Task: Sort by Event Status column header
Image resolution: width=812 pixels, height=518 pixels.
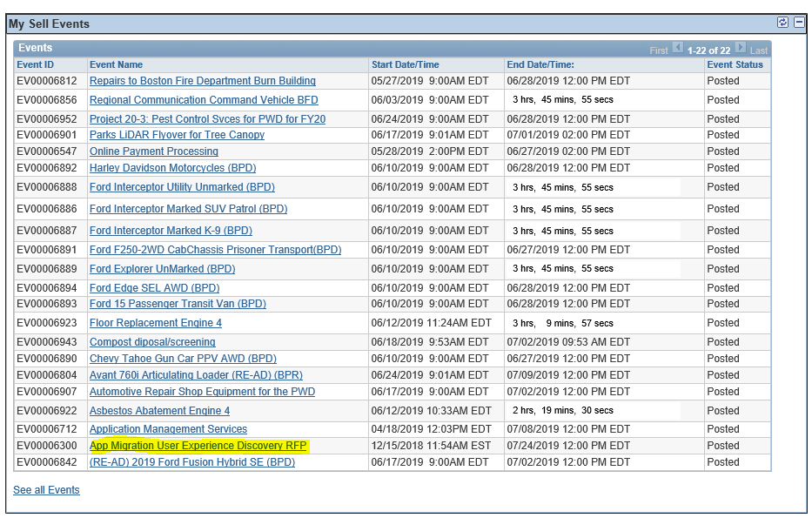Action: pos(735,64)
